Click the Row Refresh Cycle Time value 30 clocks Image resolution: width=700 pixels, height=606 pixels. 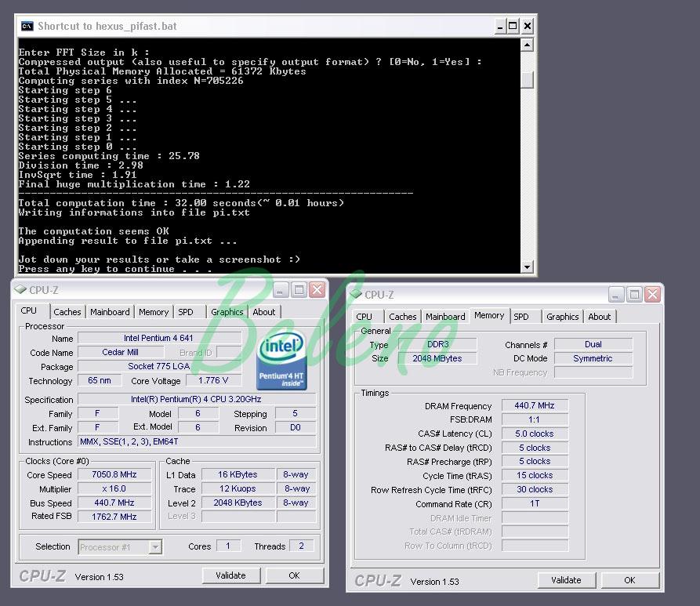(535, 489)
